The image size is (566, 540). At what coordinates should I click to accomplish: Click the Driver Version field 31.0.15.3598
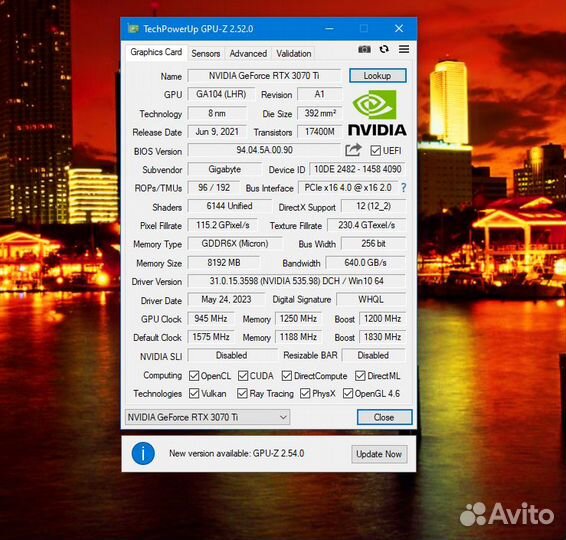pyautogui.click(x=296, y=281)
